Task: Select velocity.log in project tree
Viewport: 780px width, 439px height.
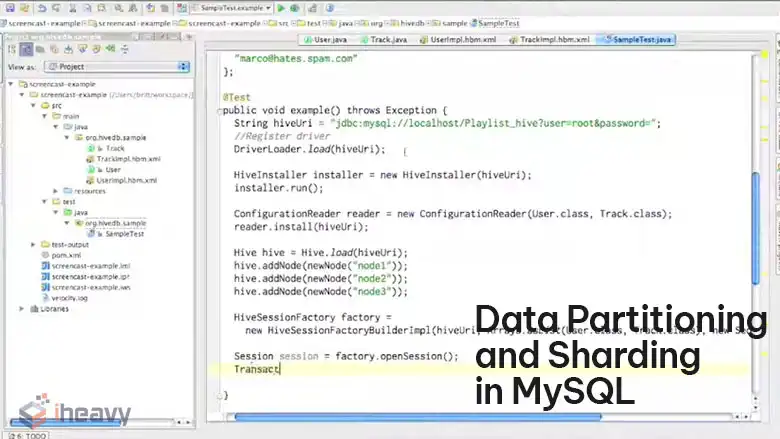Action: [x=69, y=298]
